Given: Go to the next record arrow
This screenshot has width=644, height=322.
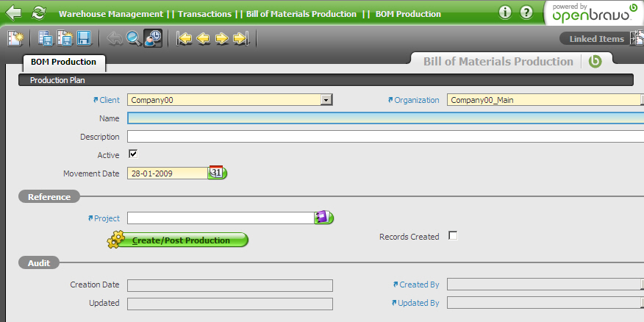Looking at the screenshot, I should point(222,39).
